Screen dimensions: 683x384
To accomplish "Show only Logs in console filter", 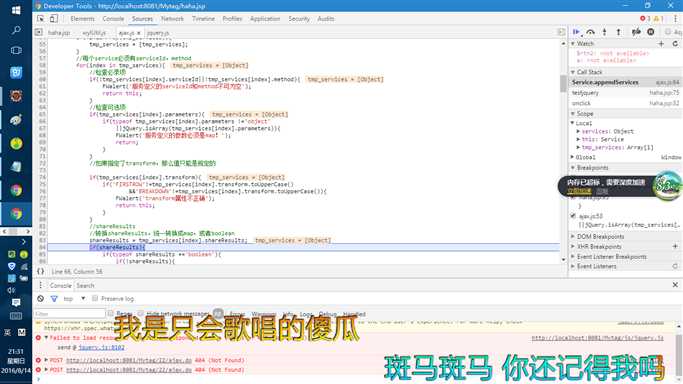I will [306, 314].
